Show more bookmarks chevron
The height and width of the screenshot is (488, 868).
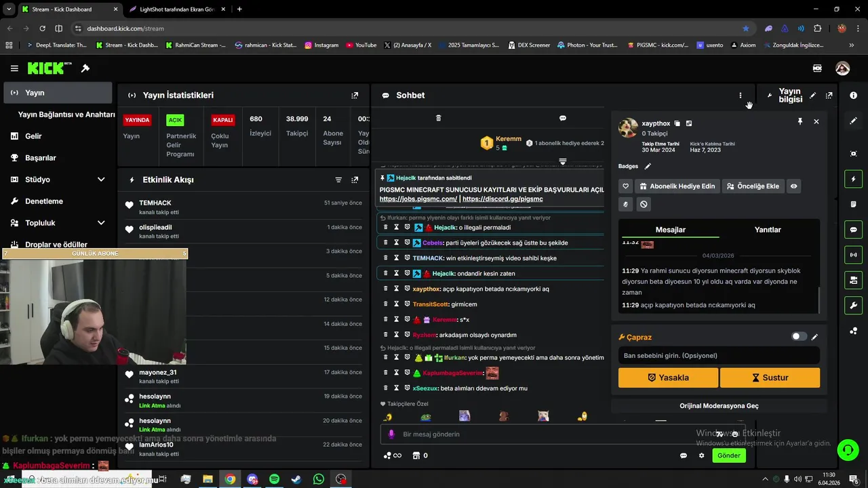click(x=852, y=45)
